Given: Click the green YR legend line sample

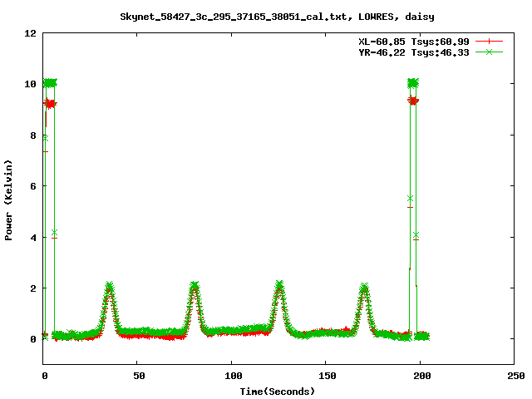Looking at the screenshot, I should (489, 52).
